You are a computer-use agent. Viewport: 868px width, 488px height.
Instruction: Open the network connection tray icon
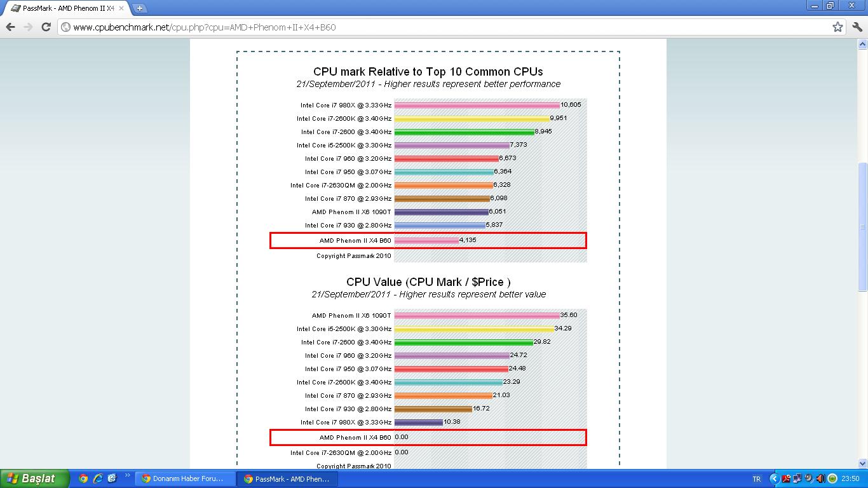pyautogui.click(x=797, y=478)
